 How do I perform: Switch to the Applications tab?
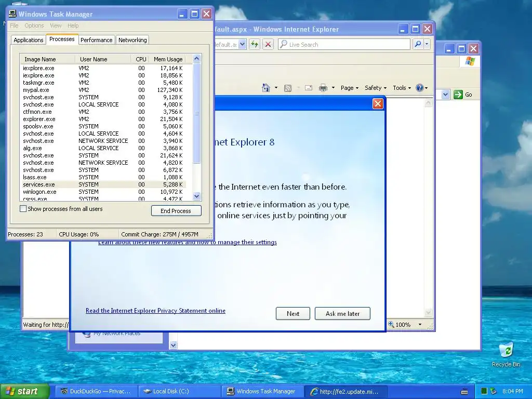click(x=29, y=39)
